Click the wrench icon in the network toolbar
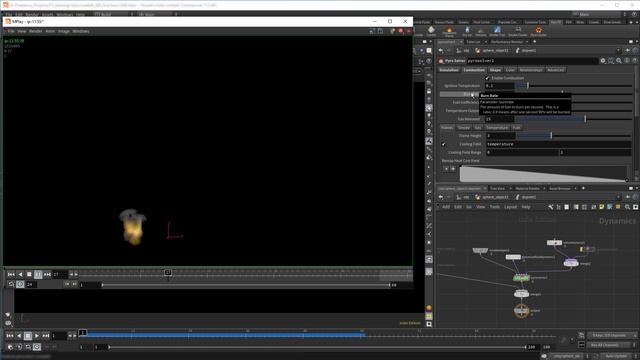This screenshot has height=360, width=640. click(x=551, y=207)
